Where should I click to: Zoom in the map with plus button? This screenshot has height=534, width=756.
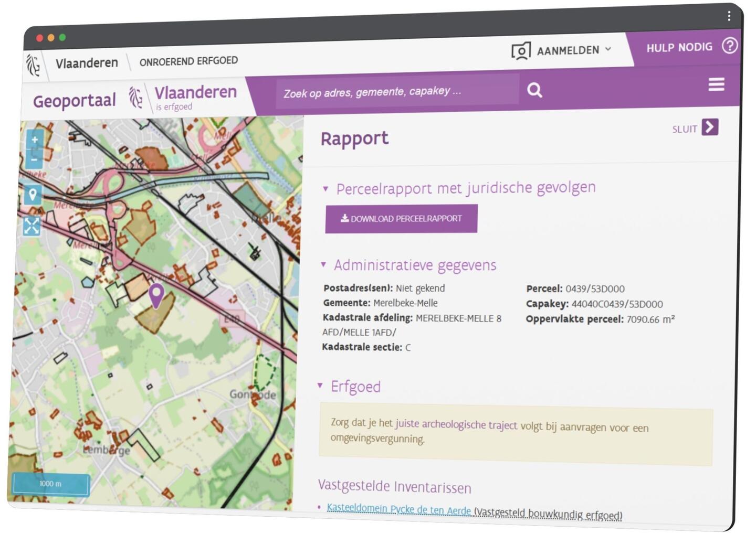point(35,140)
